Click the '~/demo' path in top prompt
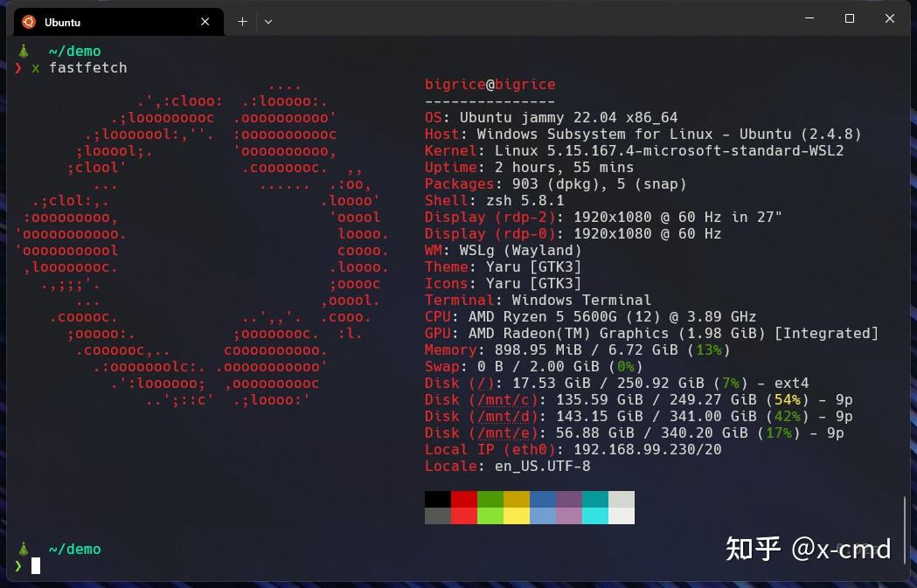Screen dimensions: 917x588 [75, 52]
